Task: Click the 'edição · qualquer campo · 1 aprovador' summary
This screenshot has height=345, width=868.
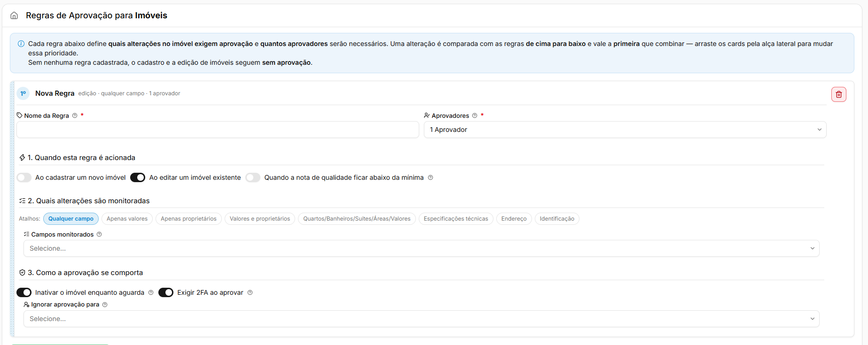Action: point(129,93)
